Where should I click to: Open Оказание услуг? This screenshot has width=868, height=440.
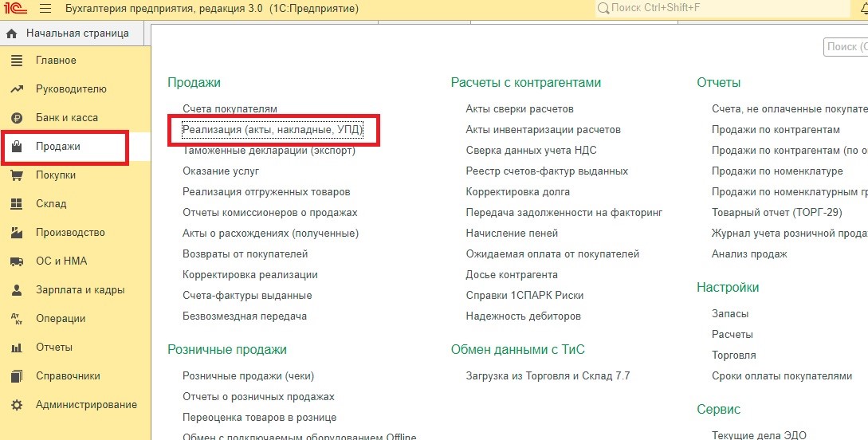click(221, 171)
